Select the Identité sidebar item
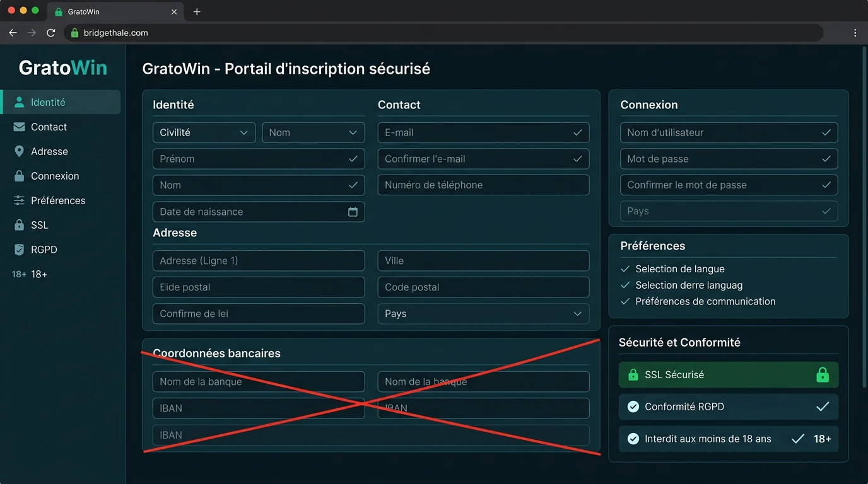 [x=61, y=102]
